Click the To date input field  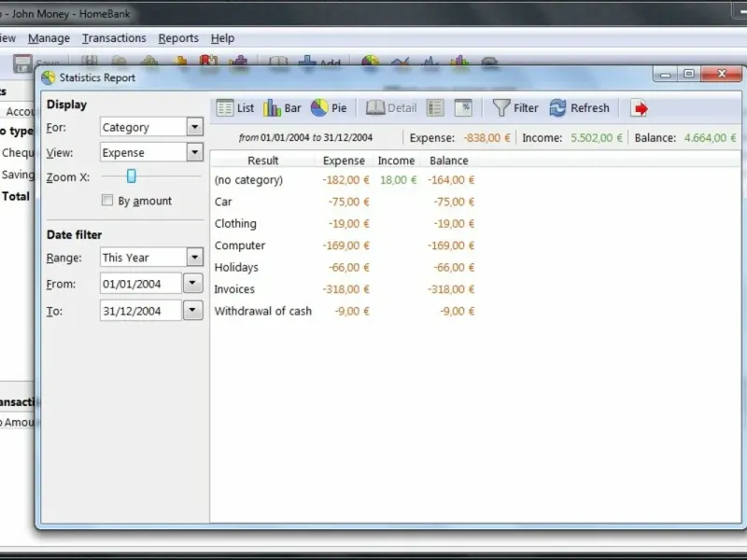coord(141,311)
